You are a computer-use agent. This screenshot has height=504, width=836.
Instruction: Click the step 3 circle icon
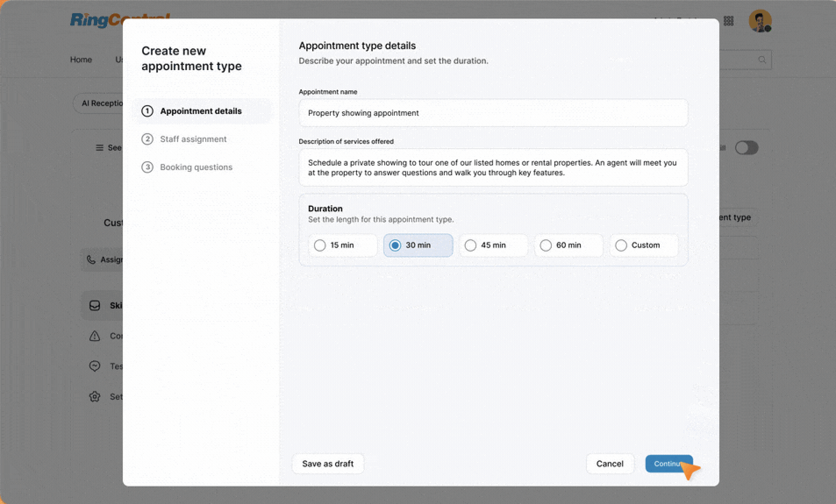(147, 167)
